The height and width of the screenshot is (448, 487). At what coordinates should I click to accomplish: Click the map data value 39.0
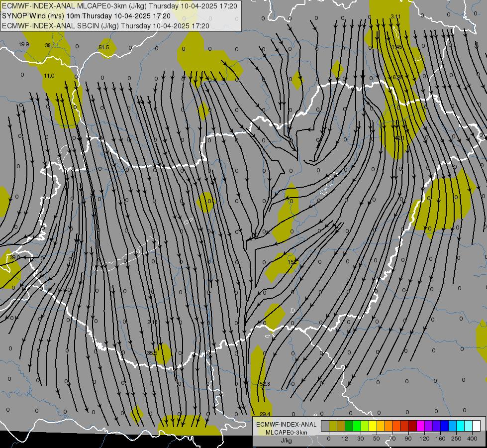14,257
